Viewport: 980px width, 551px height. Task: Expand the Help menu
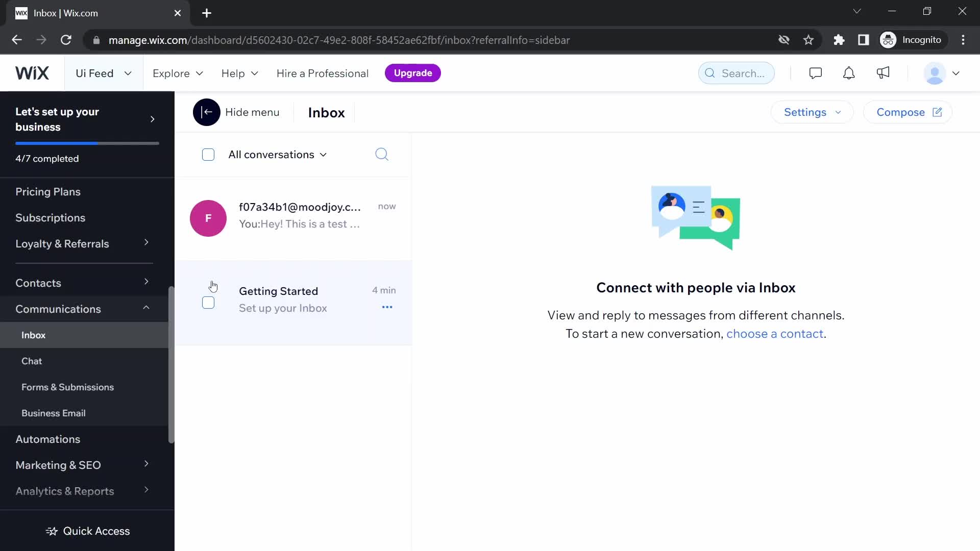pos(239,73)
